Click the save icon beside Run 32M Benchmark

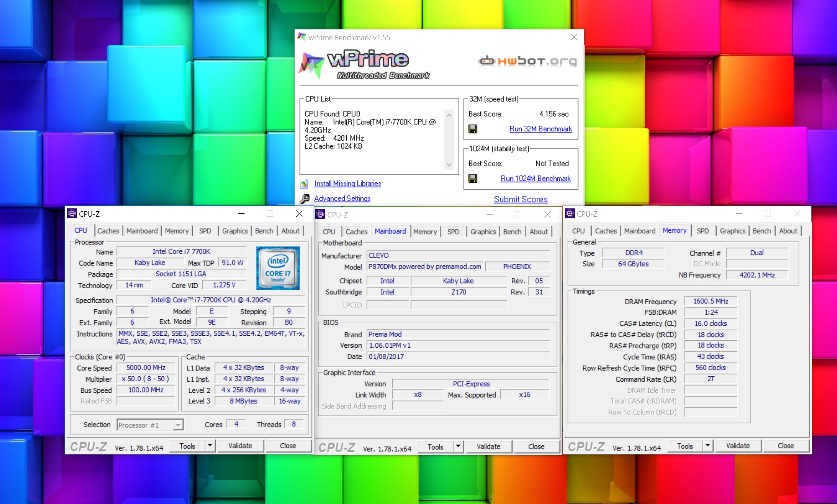coord(472,129)
